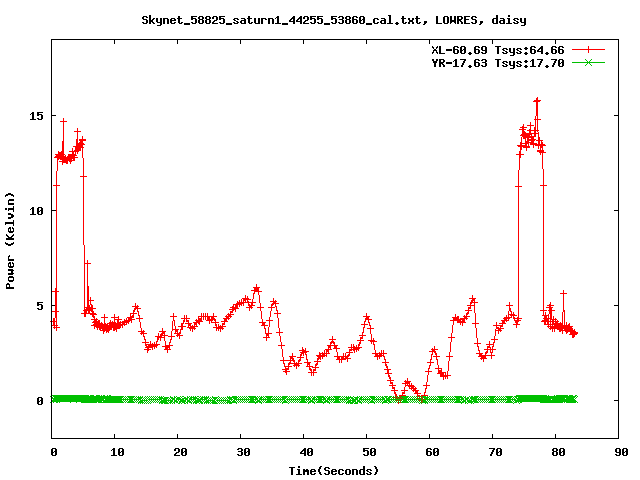
Task: Click the y-axis tick label 5
Action: coord(40,306)
